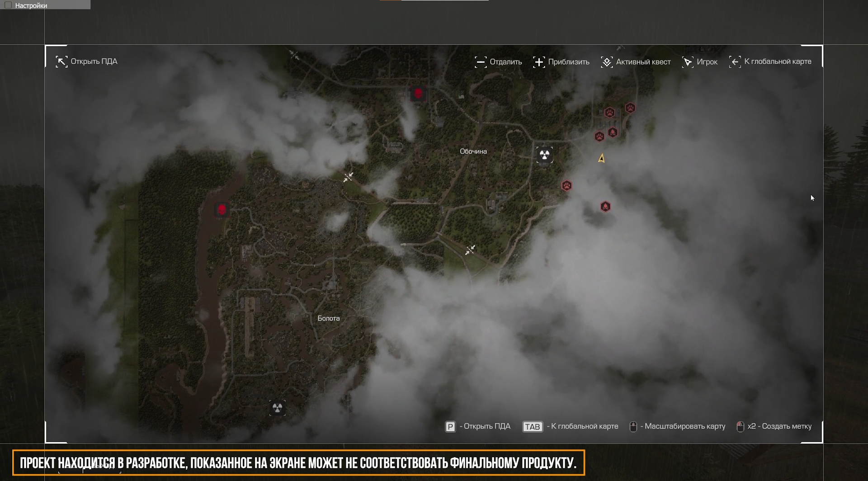The image size is (868, 481).
Task: Click the К глобальной карте arrow icon
Action: 735,62
